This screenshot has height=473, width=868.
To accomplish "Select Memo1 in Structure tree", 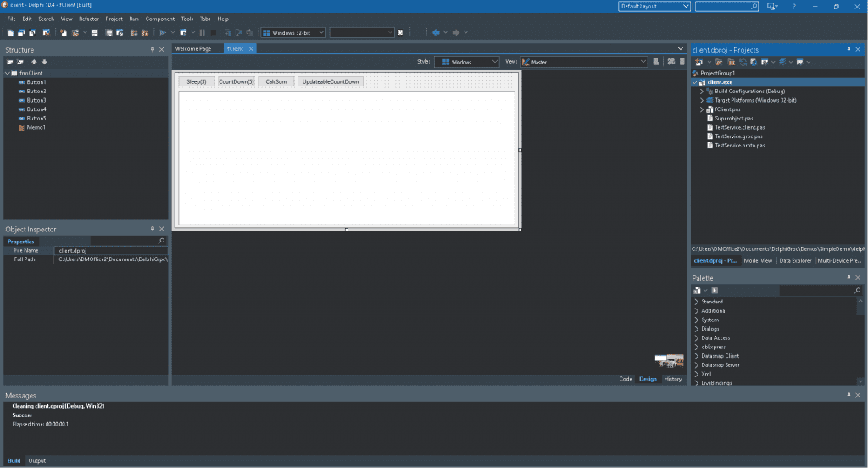I will 36,127.
